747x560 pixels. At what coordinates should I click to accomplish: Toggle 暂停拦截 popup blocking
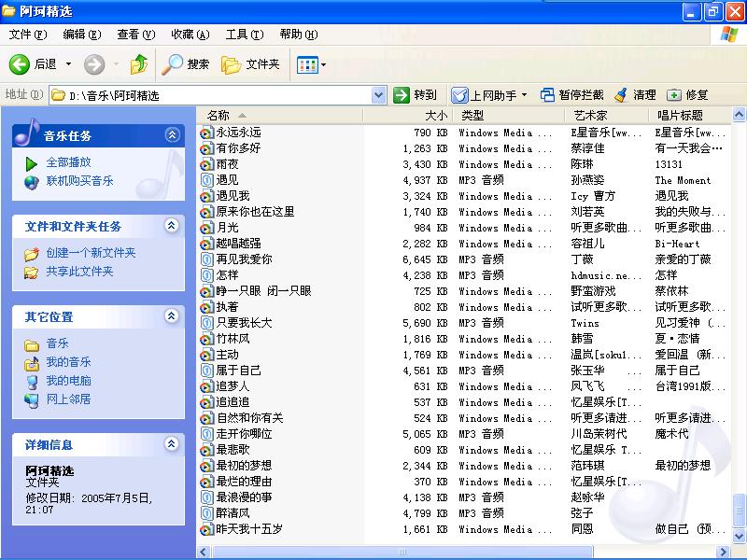(x=571, y=95)
